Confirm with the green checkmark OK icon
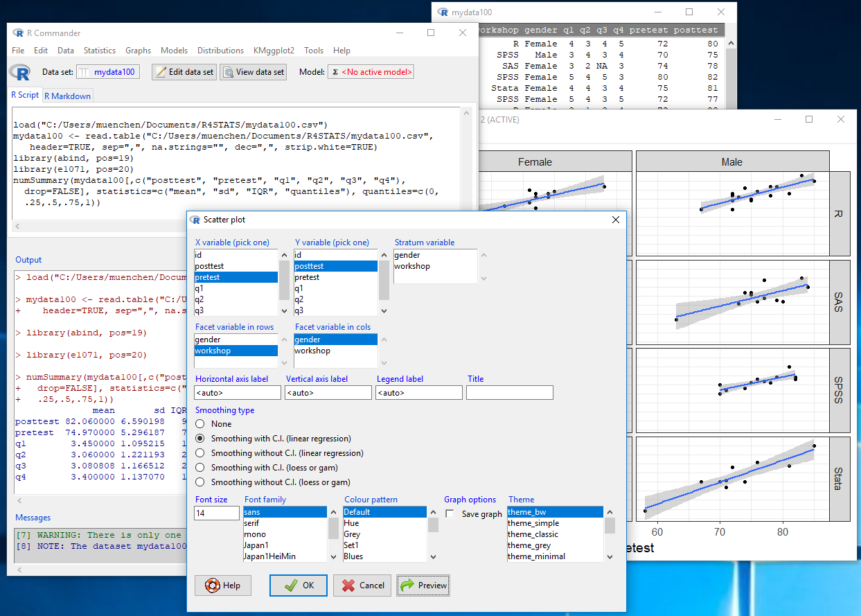The height and width of the screenshot is (616, 861). pyautogui.click(x=291, y=586)
